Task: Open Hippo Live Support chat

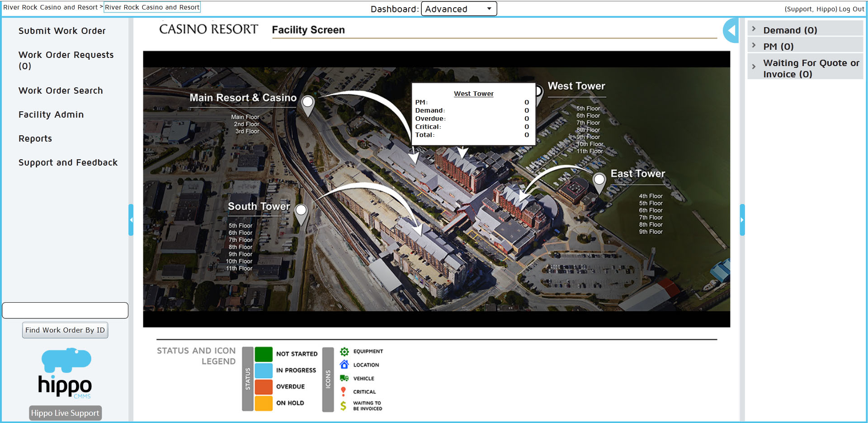Action: pos(65,413)
